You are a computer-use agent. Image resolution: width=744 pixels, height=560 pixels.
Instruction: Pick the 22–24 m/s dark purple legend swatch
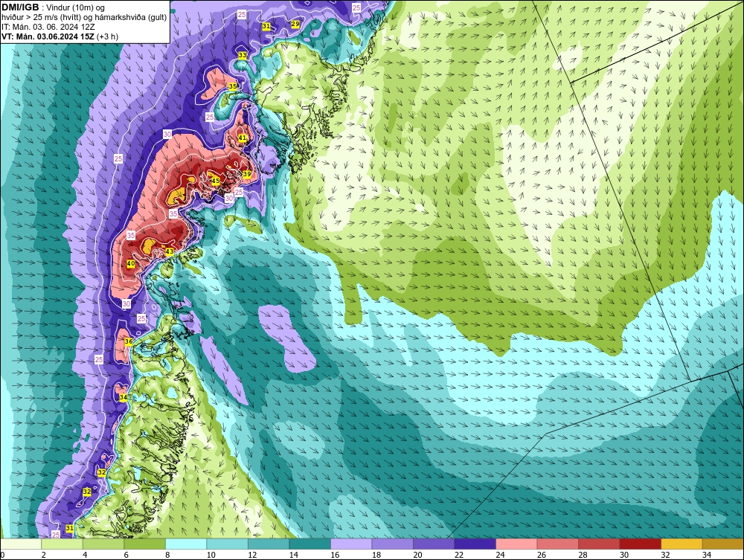tap(475, 544)
